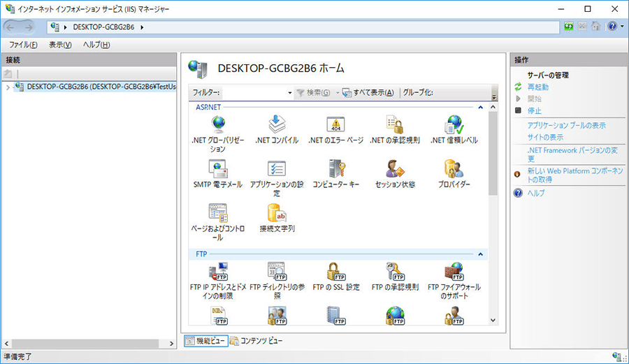The width and height of the screenshot is (629, 364).
Task: Expand the DESKTOP-GCBG2B6 server tree node
Action: tap(8, 87)
